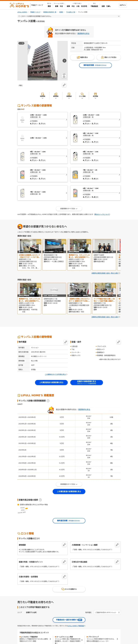The image size is (138, 644).
Task: Open 引越し in the top navigation
Action: (x=108, y=6)
